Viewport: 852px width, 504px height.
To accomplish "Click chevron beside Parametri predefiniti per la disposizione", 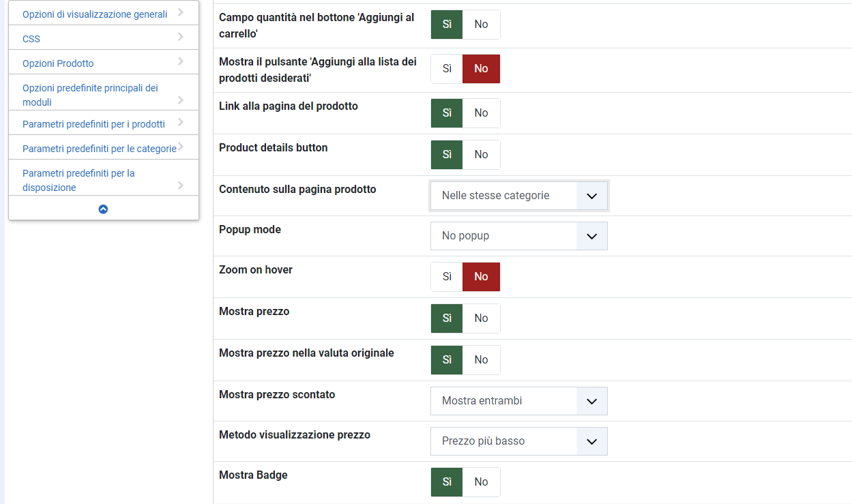I will 180,185.
